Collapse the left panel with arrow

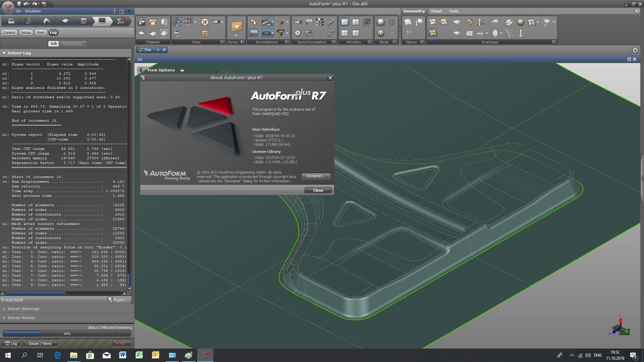pos(129,11)
